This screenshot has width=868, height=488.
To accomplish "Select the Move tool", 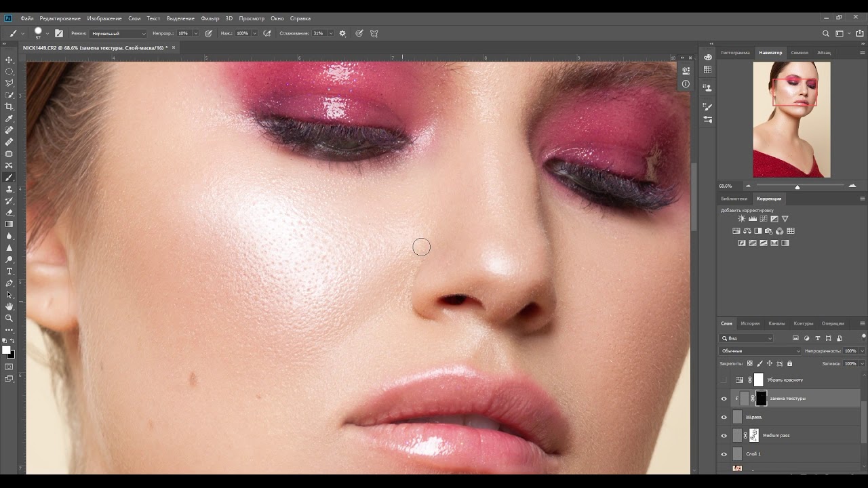I will coord(9,60).
